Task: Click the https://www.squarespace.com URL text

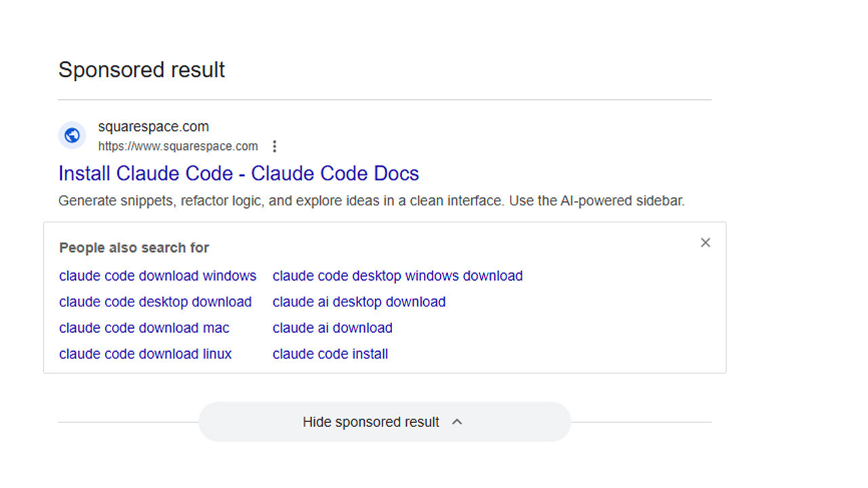Action: (178, 146)
